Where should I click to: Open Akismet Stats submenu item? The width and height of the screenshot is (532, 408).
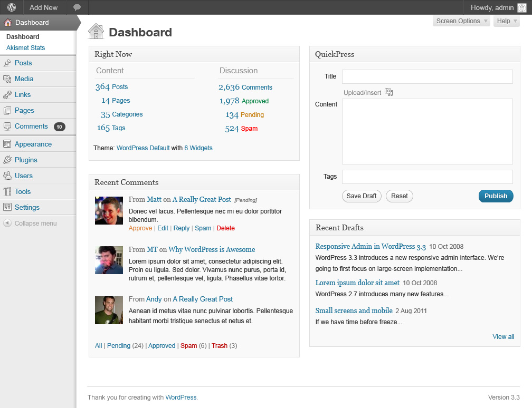(x=25, y=48)
